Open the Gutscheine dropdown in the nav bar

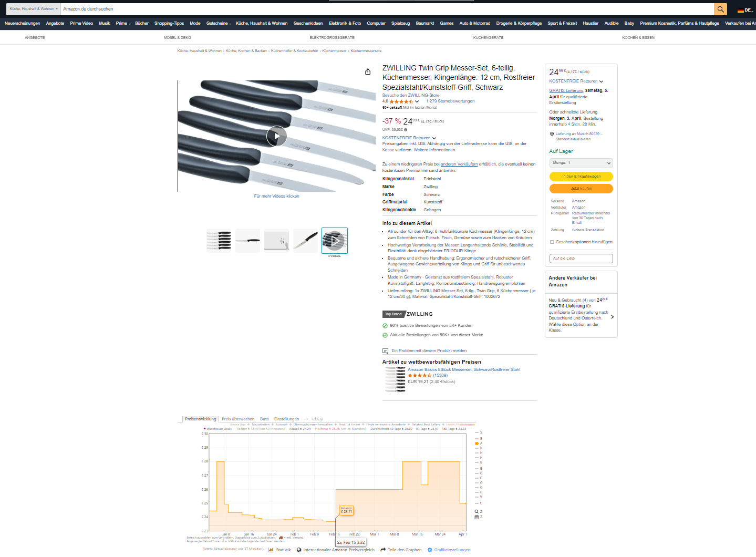pos(219,23)
